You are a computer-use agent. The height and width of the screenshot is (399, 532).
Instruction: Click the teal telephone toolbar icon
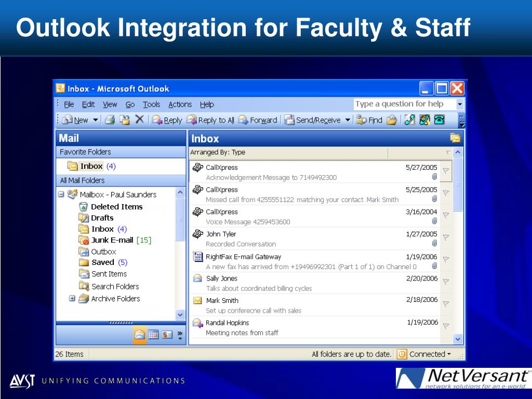[440, 120]
